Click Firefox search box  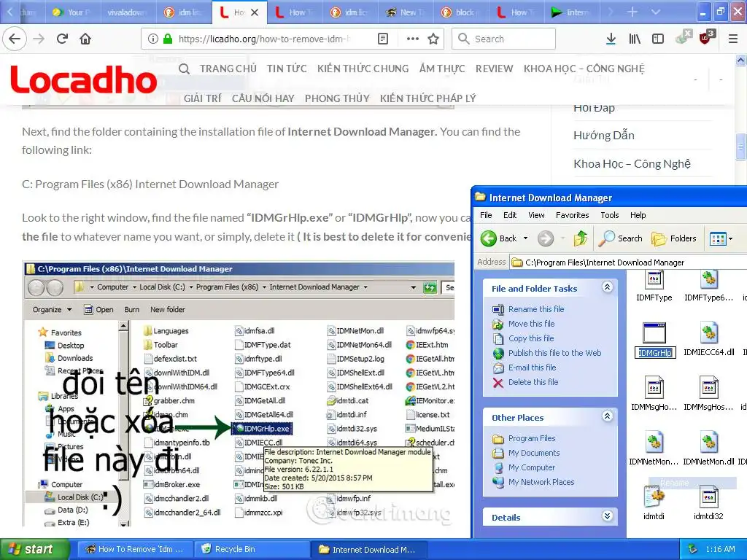(503, 39)
